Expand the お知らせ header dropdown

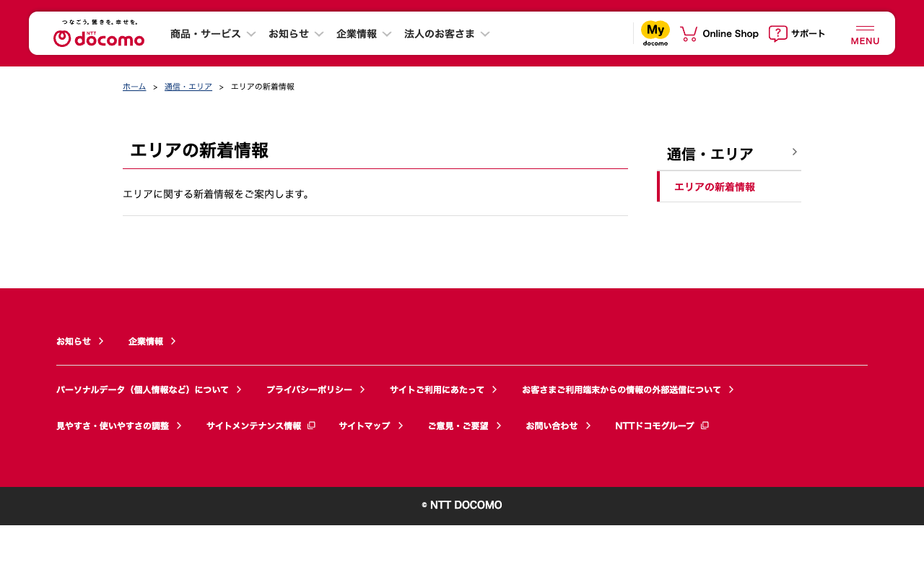click(x=296, y=33)
